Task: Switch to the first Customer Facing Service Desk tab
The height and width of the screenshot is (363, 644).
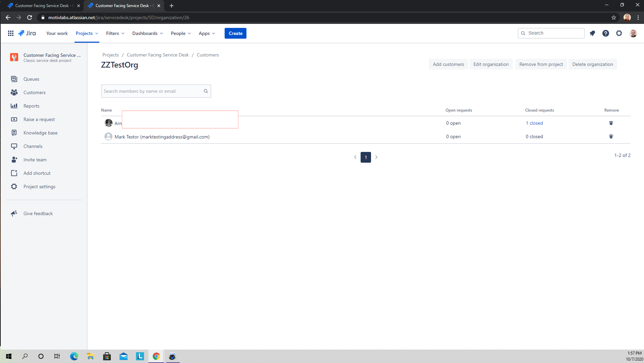Action: tap(43, 6)
